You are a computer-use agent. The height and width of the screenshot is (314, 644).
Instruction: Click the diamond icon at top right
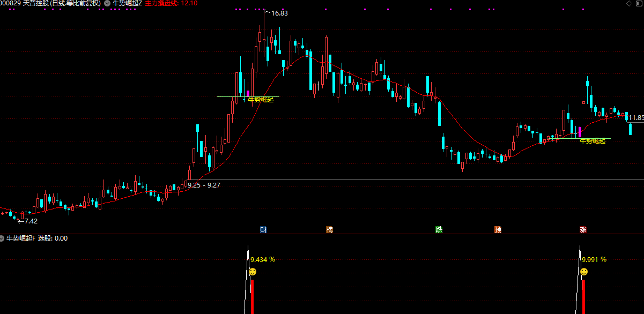[x=630, y=3]
